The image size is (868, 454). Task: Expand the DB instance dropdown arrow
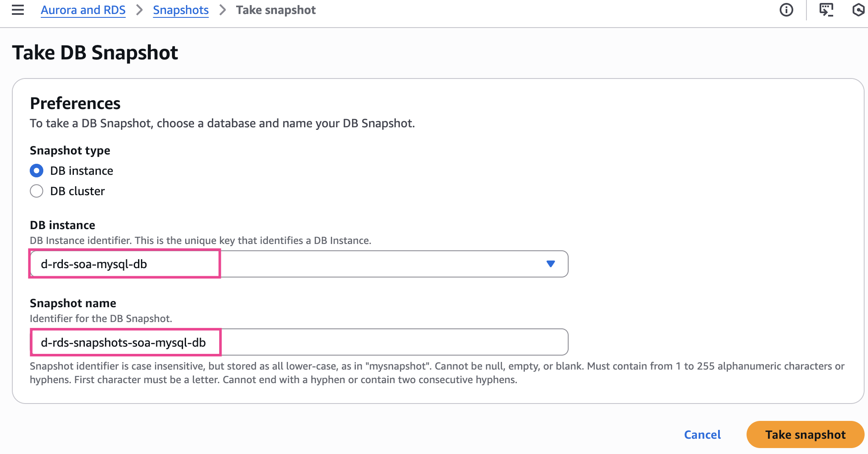pos(550,264)
